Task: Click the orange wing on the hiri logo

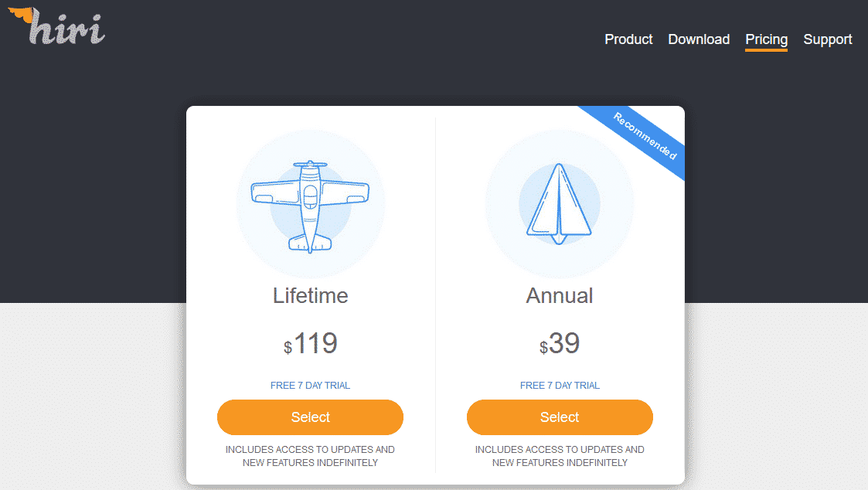Action: point(19,13)
